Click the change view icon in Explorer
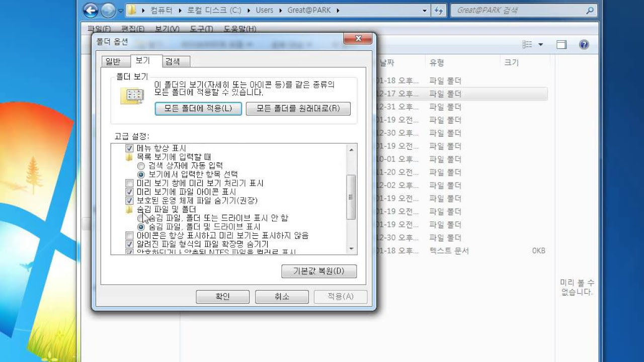The image size is (644, 362). (x=527, y=45)
